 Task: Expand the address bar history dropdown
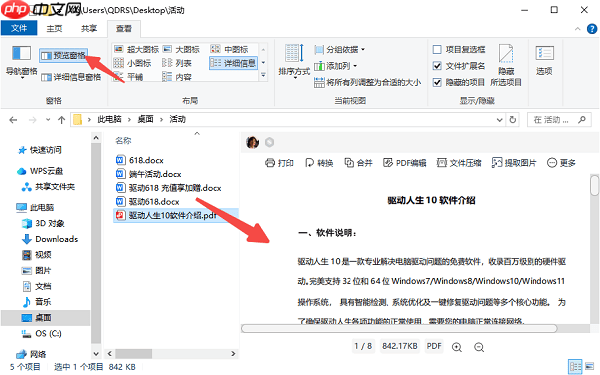click(x=499, y=120)
